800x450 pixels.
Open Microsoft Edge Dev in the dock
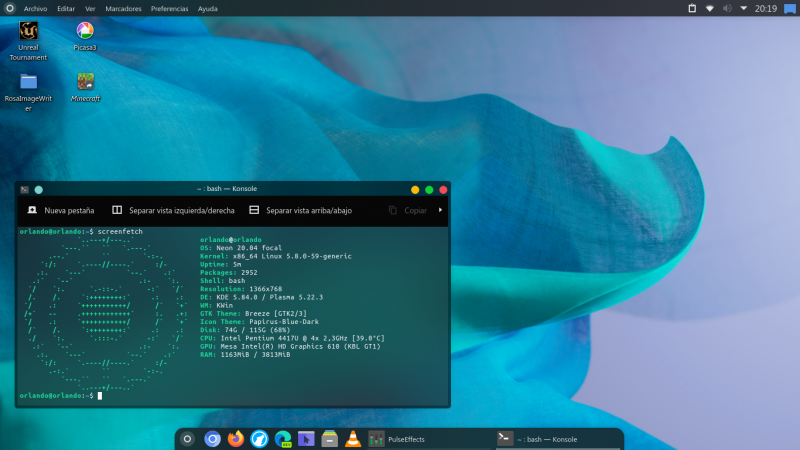click(x=283, y=438)
